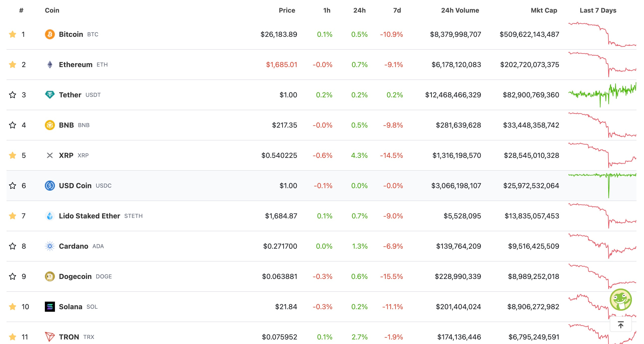The height and width of the screenshot is (344, 644).
Task: Click Tether 24h volume $12,468,466,329
Action: (x=453, y=95)
